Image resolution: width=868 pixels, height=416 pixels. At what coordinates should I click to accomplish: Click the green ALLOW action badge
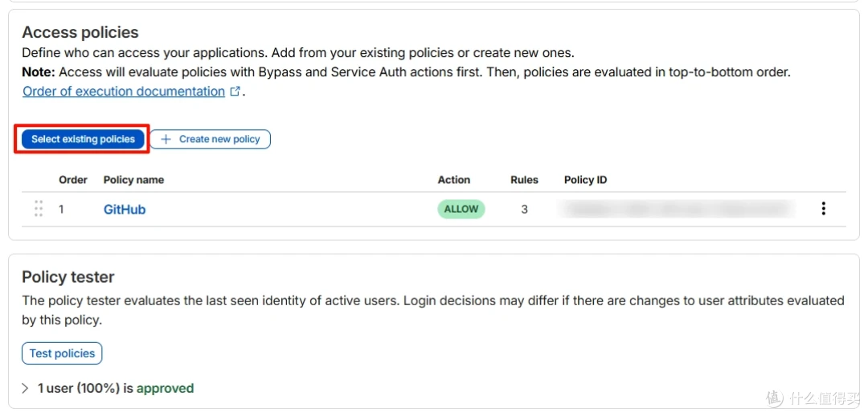[461, 209]
